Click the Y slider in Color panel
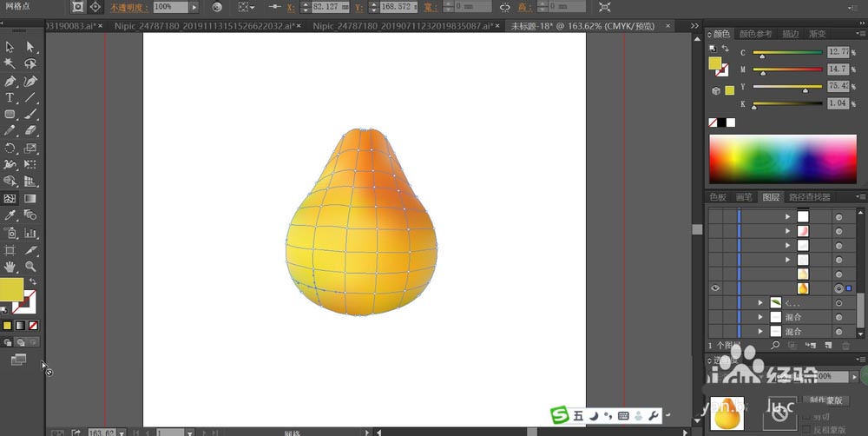Viewport: 868px width, 436px height. click(x=788, y=87)
